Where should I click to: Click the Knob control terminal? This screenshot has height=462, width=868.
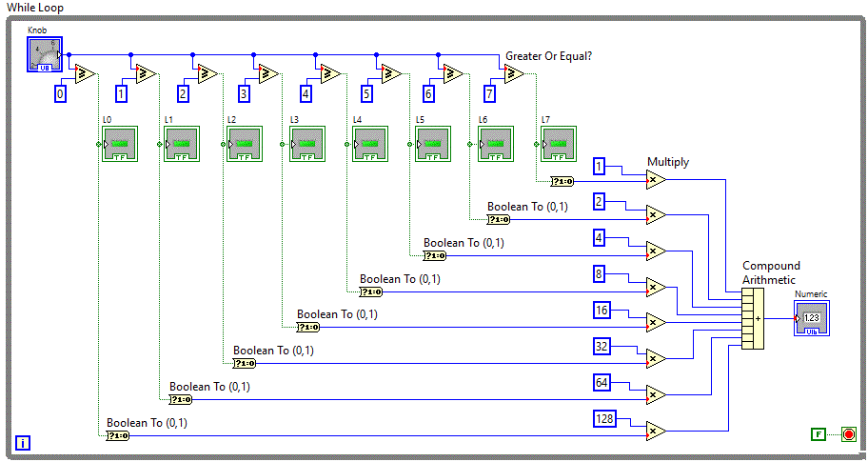point(44,54)
